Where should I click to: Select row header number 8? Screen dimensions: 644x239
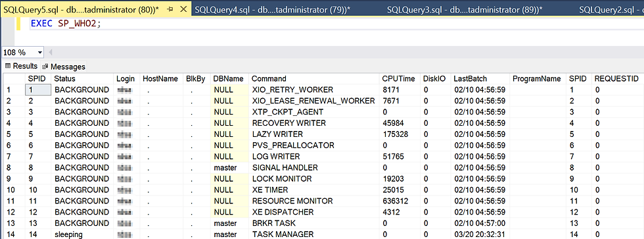(x=14, y=167)
